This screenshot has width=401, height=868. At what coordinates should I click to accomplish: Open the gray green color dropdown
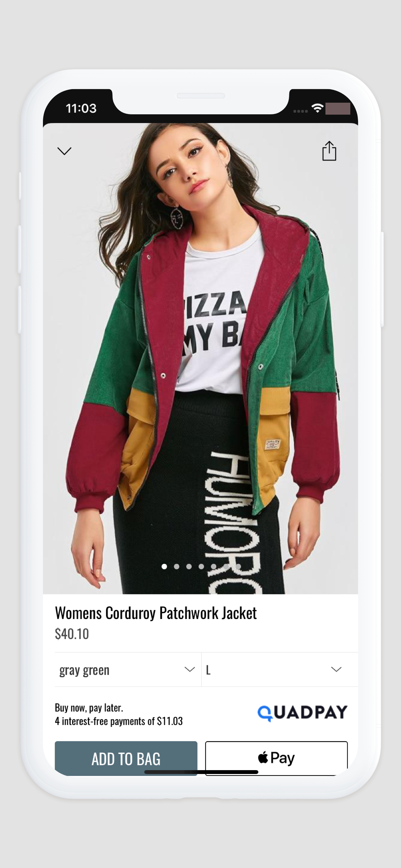click(x=128, y=669)
